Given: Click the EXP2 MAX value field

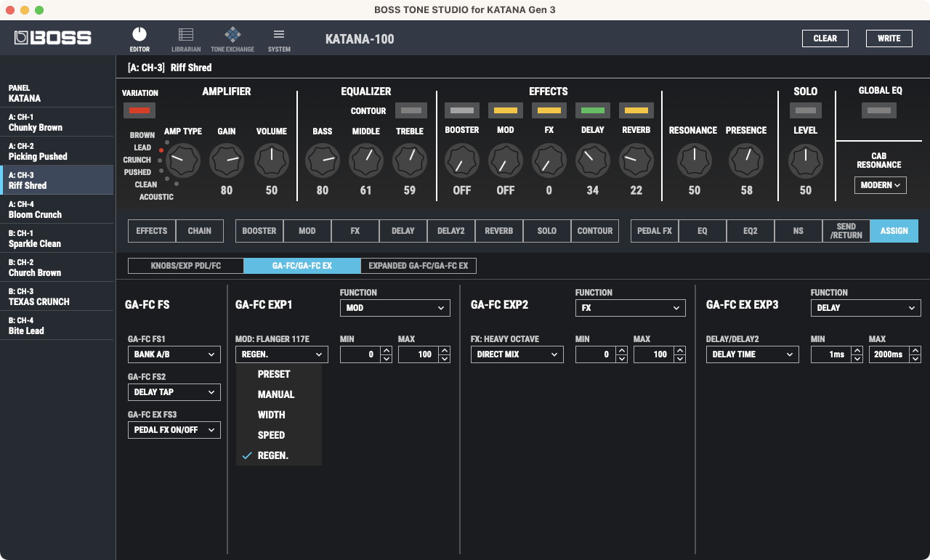Looking at the screenshot, I should (x=654, y=354).
